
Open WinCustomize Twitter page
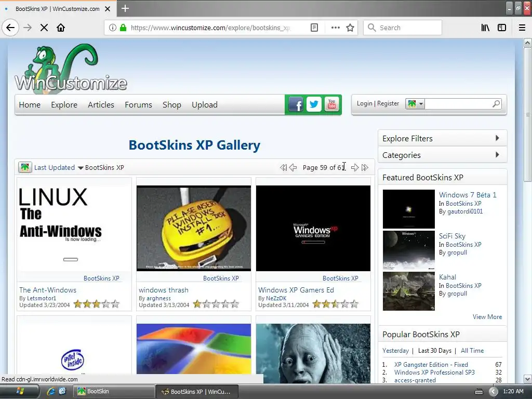(314, 104)
